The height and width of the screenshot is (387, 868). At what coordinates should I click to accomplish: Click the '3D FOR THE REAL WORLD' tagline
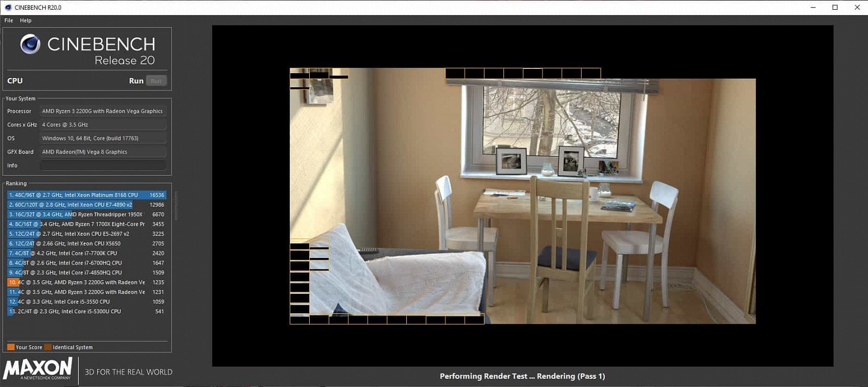129,372
